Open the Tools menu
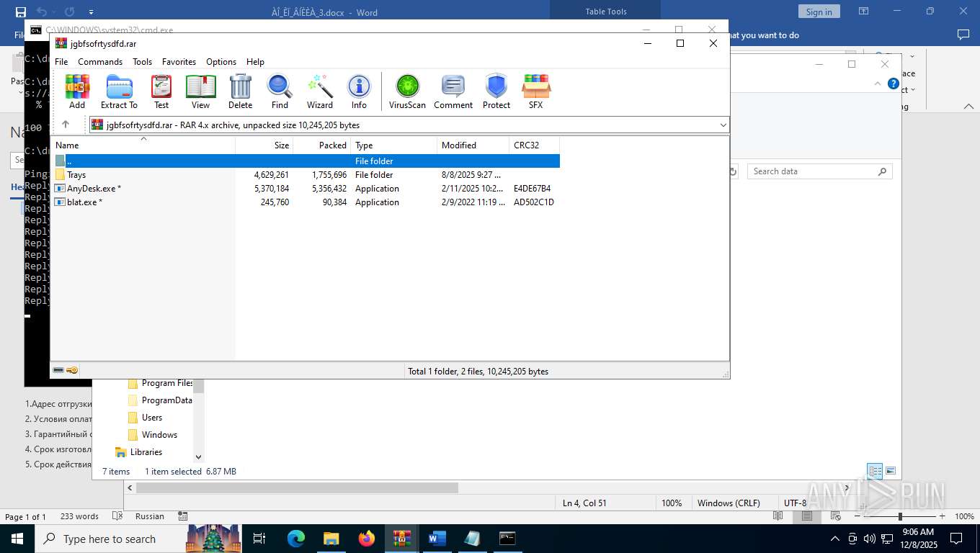The image size is (980, 553). (142, 62)
